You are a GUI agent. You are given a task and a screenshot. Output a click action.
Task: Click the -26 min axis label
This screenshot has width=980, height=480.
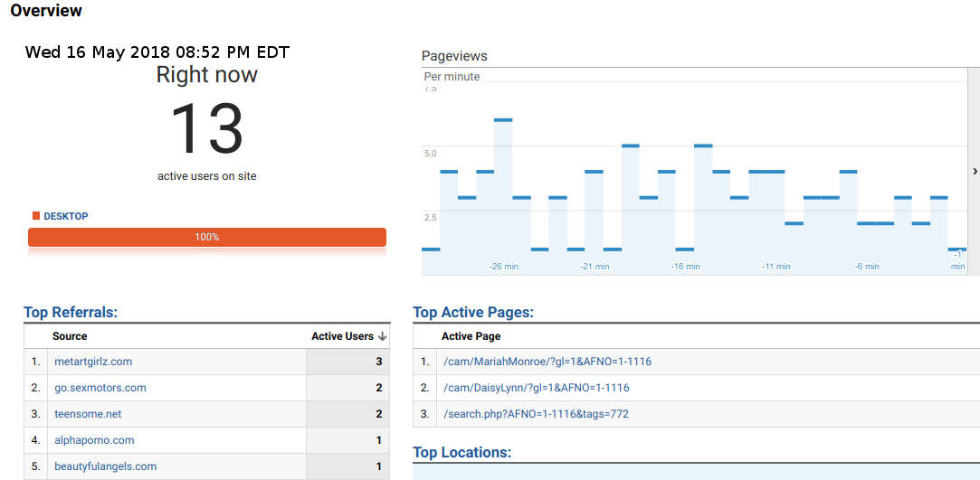504,266
